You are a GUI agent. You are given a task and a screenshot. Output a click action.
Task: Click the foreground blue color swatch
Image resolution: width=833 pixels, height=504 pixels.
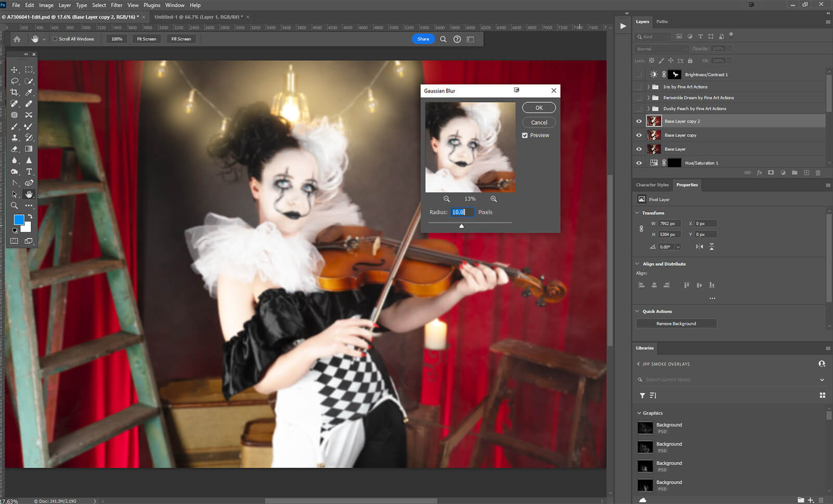coord(19,220)
